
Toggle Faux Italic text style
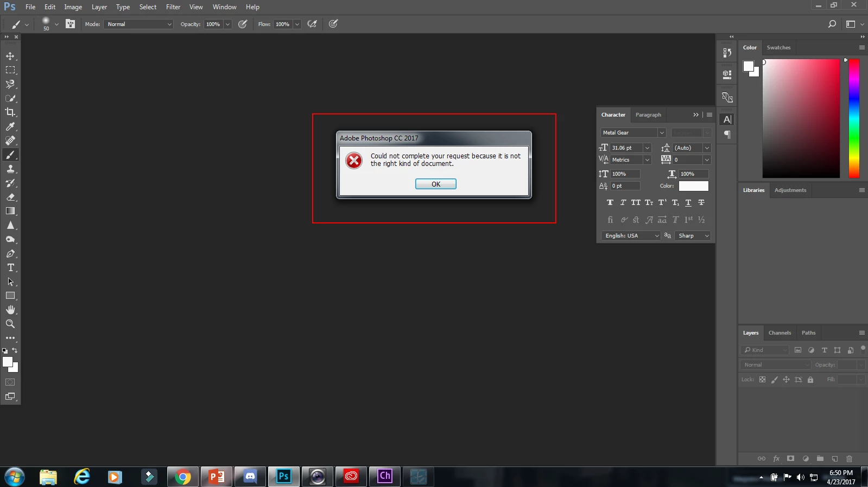(623, 202)
